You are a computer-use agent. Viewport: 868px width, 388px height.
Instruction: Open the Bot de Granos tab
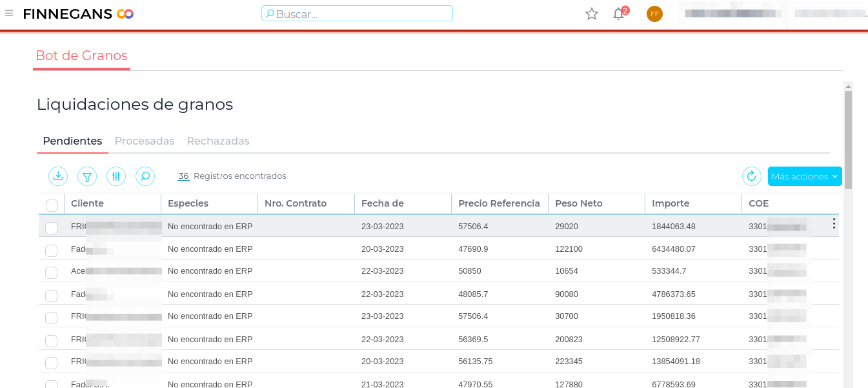tap(81, 56)
